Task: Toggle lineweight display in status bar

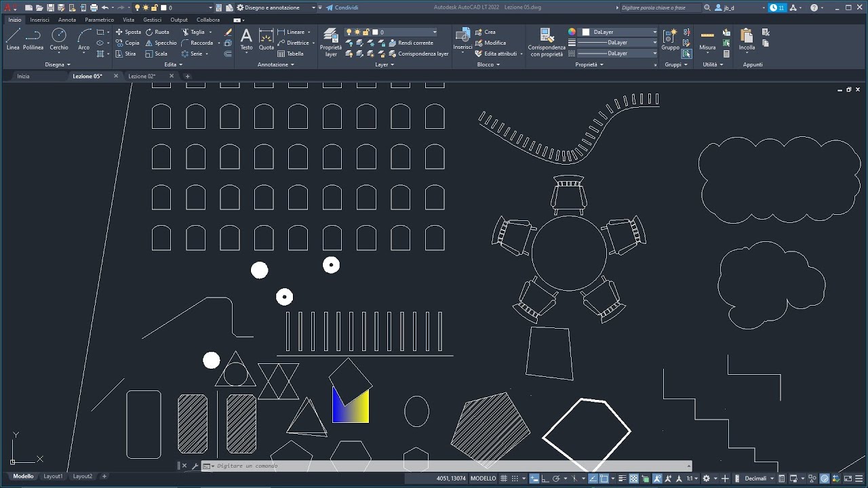Action: (x=622, y=479)
